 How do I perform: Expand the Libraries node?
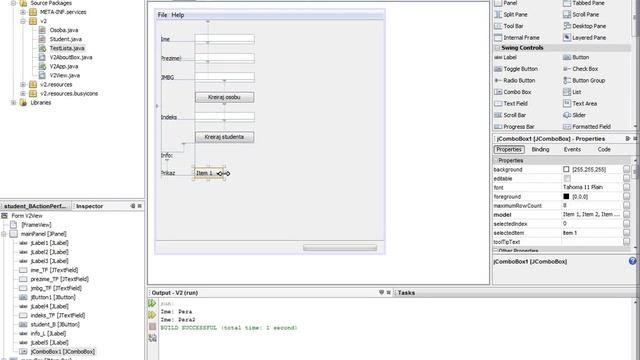tap(13, 103)
